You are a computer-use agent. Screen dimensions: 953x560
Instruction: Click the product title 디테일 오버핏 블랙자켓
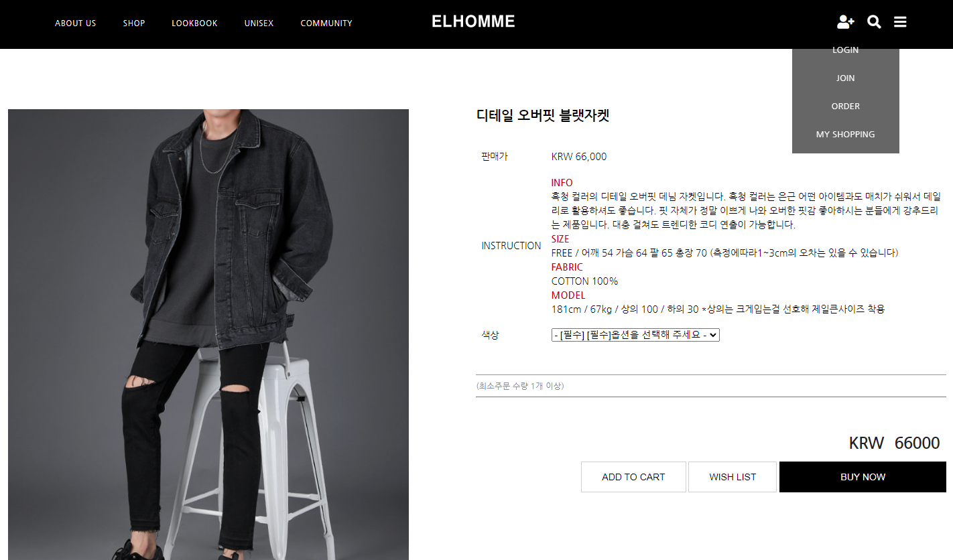tap(543, 115)
